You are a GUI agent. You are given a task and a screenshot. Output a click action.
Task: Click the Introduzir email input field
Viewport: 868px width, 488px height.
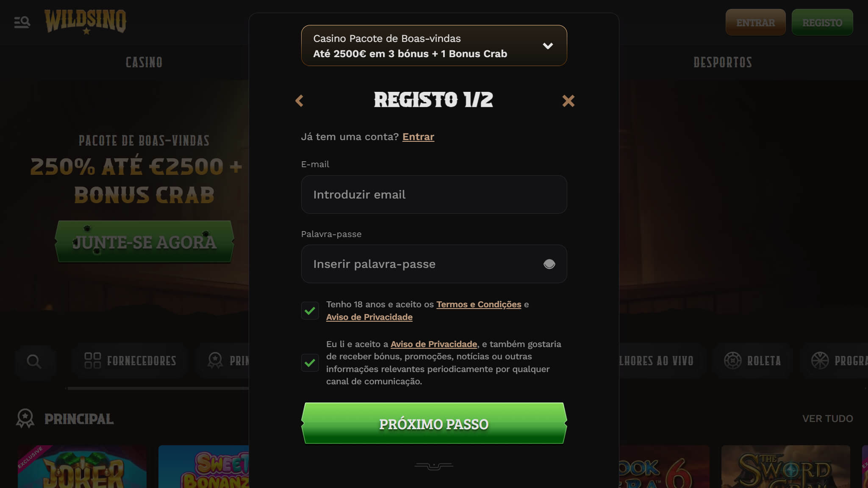click(x=434, y=195)
